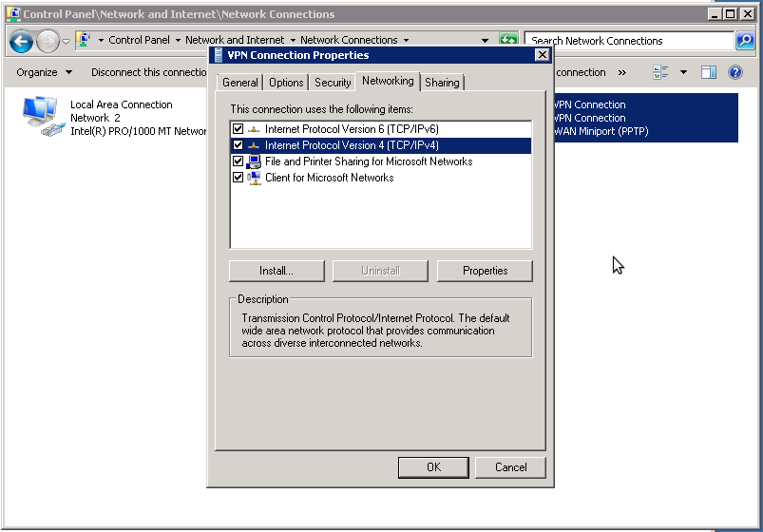Screen dimensions: 763x532
Task: Select Internet Protocol Version 6 (TCP/IPv6) row
Action: coord(380,129)
